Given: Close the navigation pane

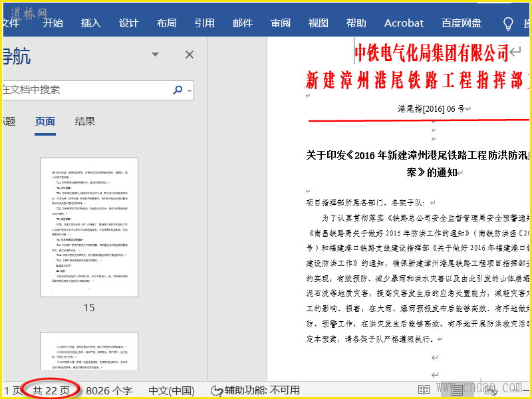Looking at the screenshot, I should click(x=190, y=55).
